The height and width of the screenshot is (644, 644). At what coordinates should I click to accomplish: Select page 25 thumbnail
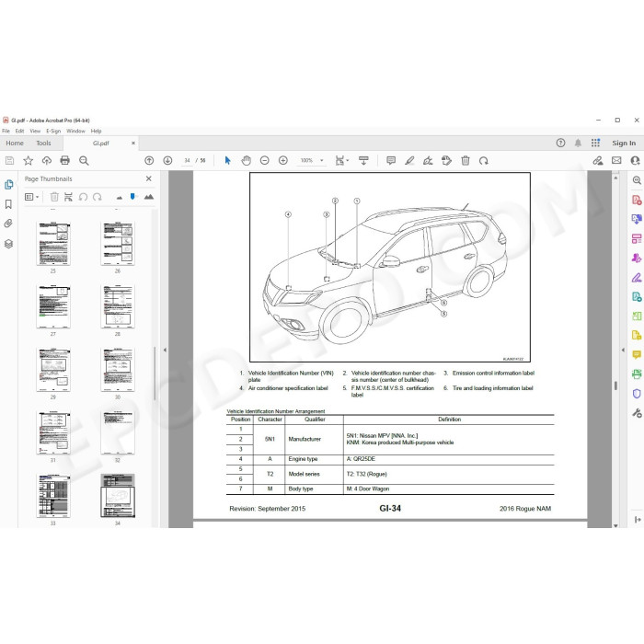click(53, 244)
